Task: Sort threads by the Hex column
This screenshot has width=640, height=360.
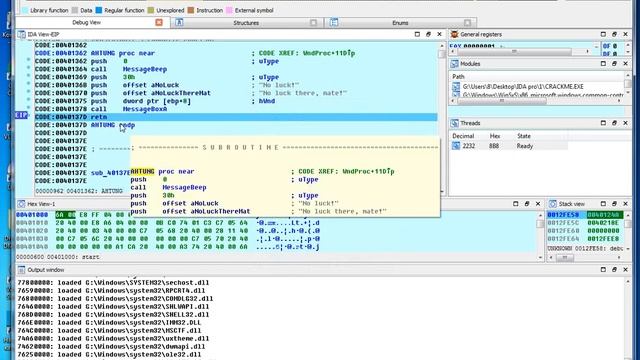Action: tap(494, 136)
